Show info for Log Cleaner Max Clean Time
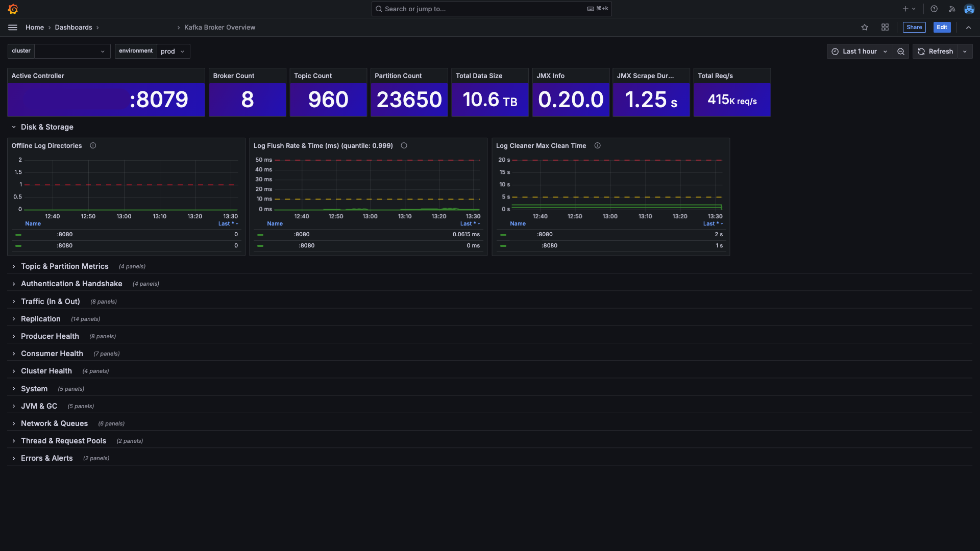 coord(597,146)
